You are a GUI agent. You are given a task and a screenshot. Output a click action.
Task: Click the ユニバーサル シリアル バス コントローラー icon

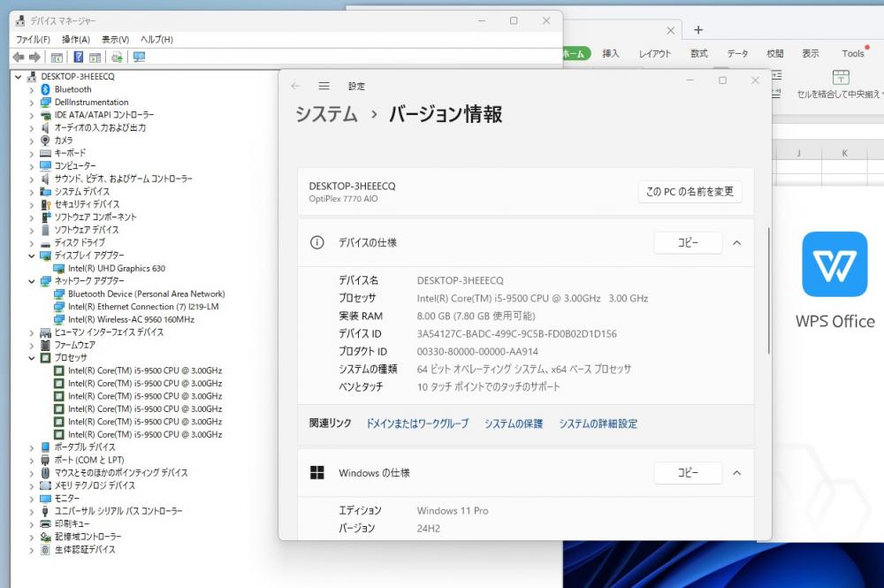pos(46,511)
